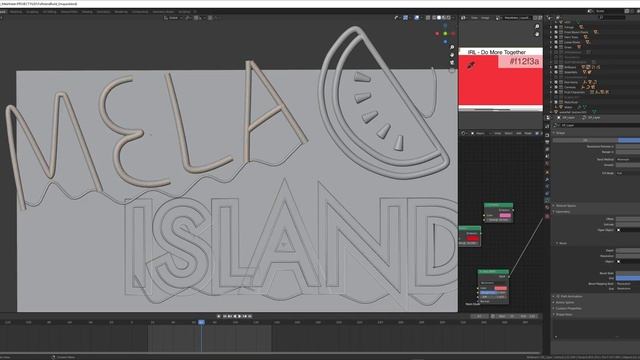Open the Scene properties tab
Image resolution: width=640 pixels, height=360 pixels.
[x=547, y=156]
